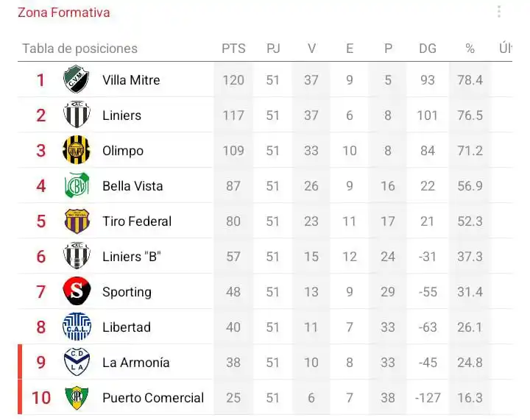
Task: Click the Tiro Federal striped shield
Action: pos(77,221)
